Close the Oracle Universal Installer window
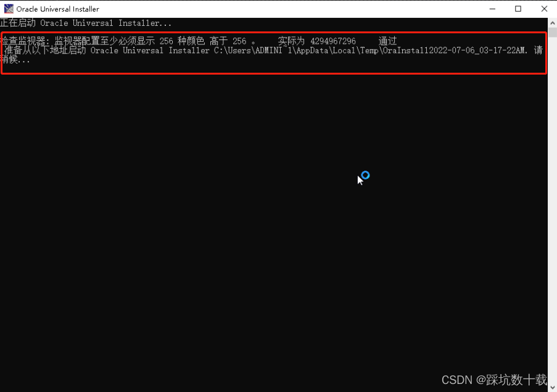 [x=544, y=9]
